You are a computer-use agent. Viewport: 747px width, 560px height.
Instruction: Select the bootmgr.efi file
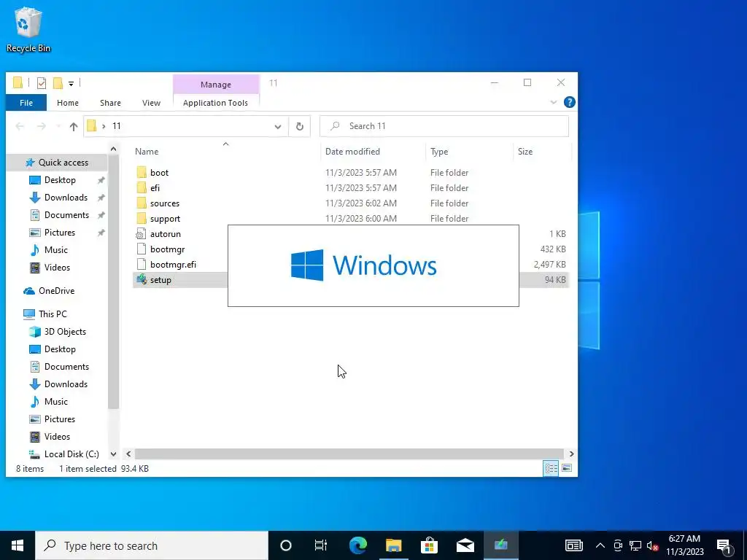click(x=173, y=264)
